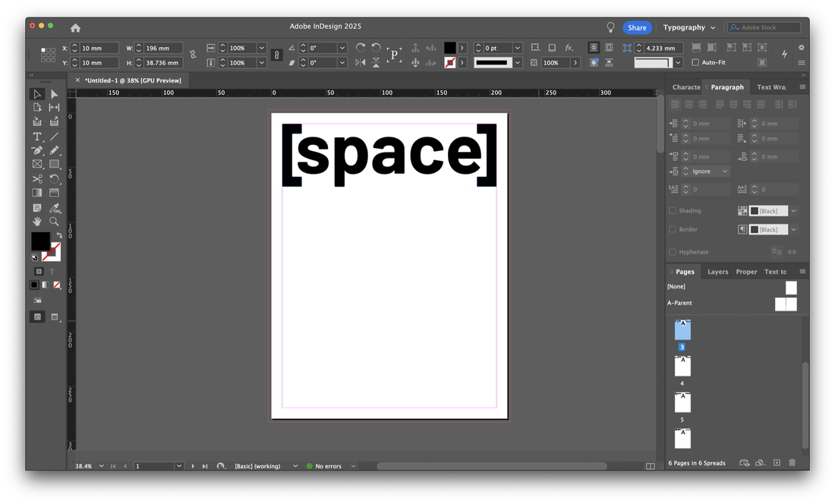Screen dimensions: 835x504
Task: Open the stroke weight dropdown
Action: 518,48
